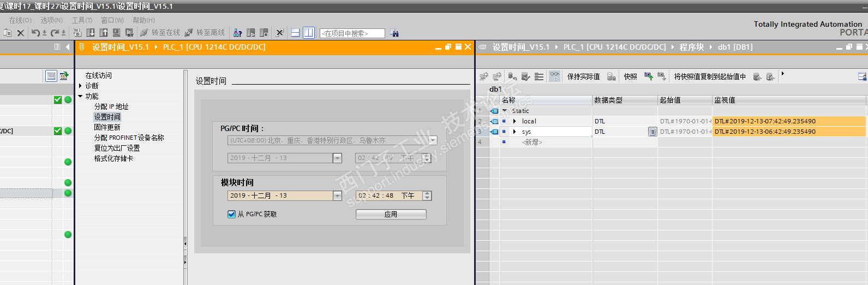Collapse the Static row in db1
868x285 pixels.
click(505, 111)
